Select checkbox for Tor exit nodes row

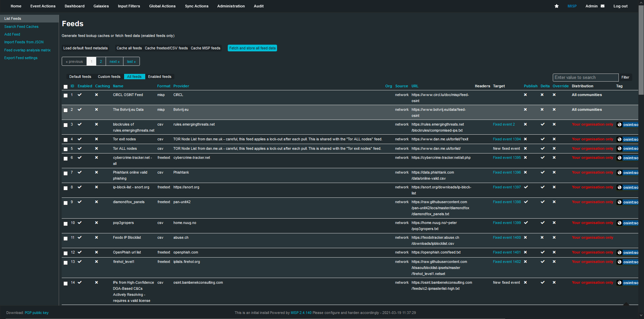[x=65, y=140]
